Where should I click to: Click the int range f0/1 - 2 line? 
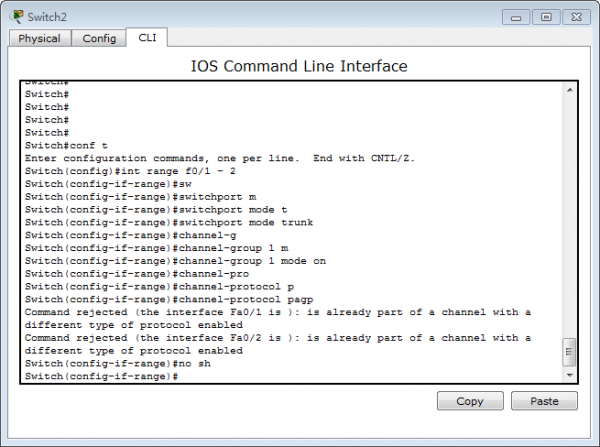click(x=130, y=171)
